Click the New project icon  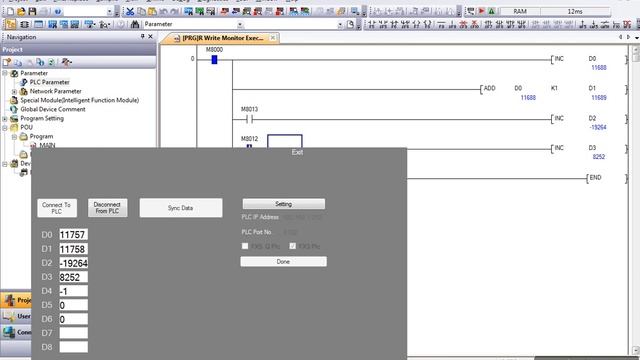[x=10, y=12]
